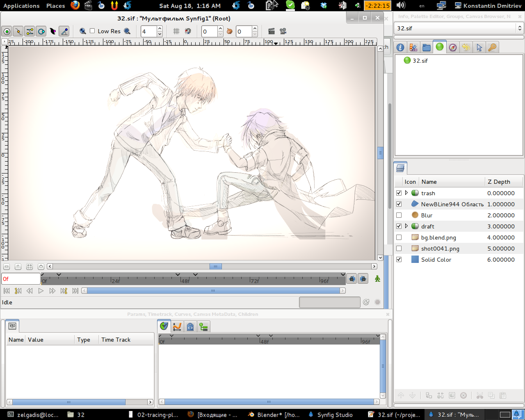Disable the trash layer checkbox
The height and width of the screenshot is (420, 525).
[399, 193]
